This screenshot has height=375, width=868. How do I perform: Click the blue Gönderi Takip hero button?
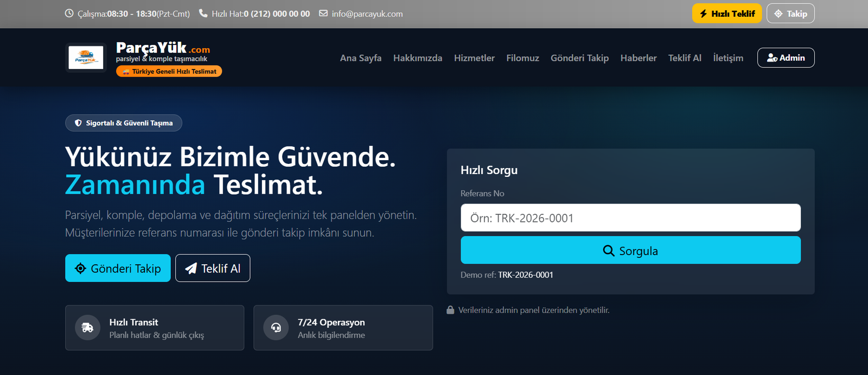[118, 269]
